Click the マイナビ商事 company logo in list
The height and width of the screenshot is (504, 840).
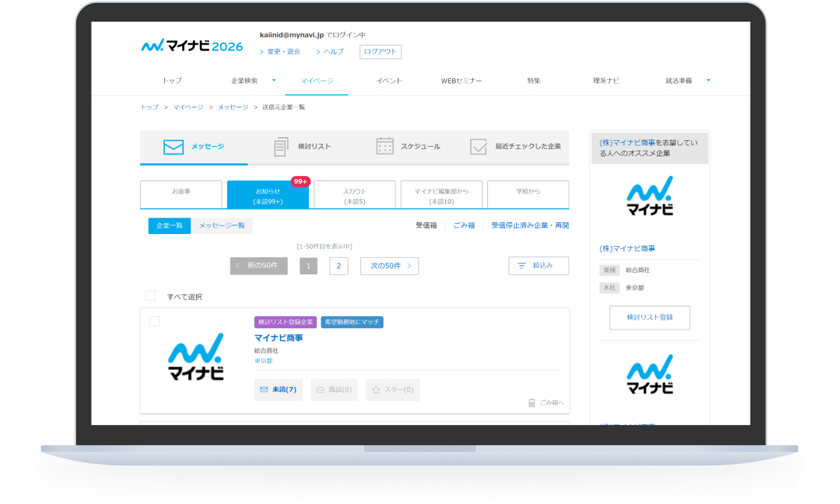(195, 356)
